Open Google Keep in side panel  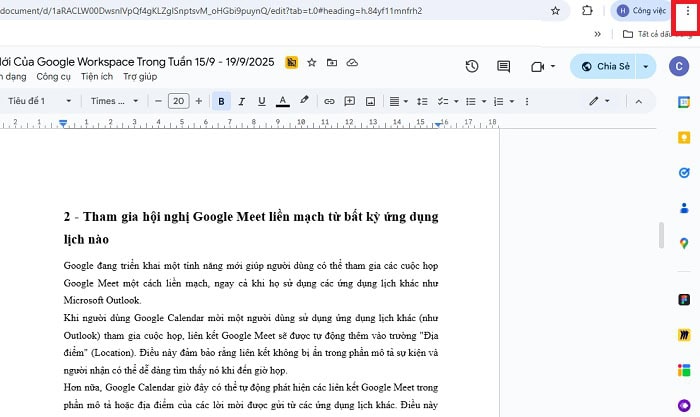coord(684,138)
